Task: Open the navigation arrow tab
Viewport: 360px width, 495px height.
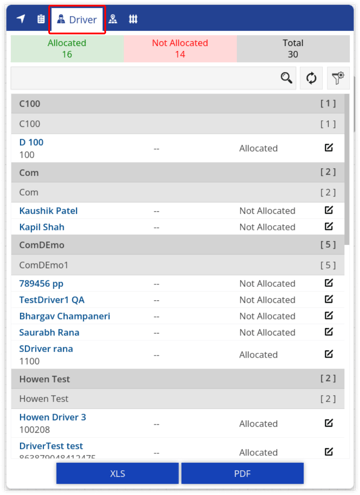Action: tap(21, 19)
